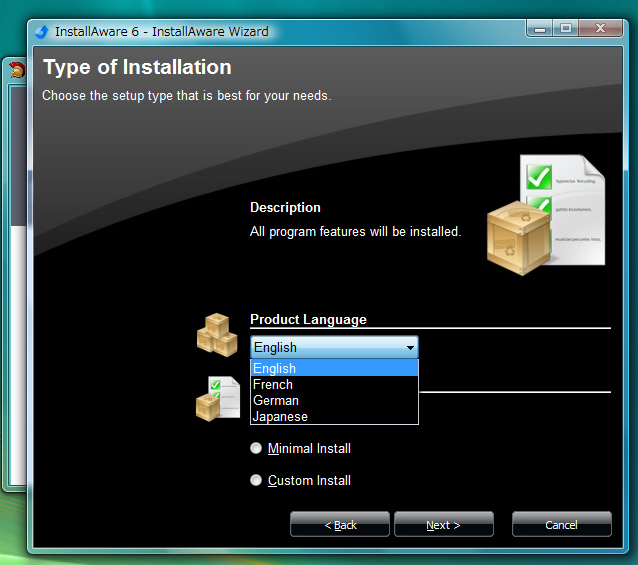Click the stacked boxes icon beside Product Language

point(217,335)
